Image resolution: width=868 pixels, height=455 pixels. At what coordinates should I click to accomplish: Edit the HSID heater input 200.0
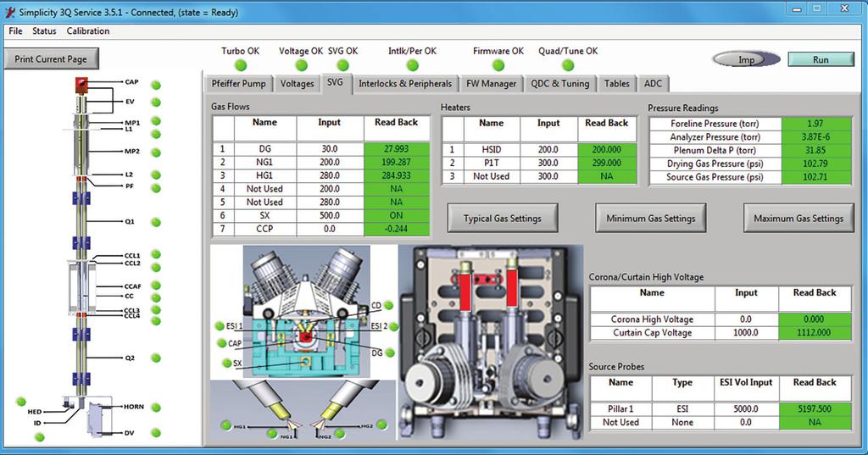coord(548,149)
